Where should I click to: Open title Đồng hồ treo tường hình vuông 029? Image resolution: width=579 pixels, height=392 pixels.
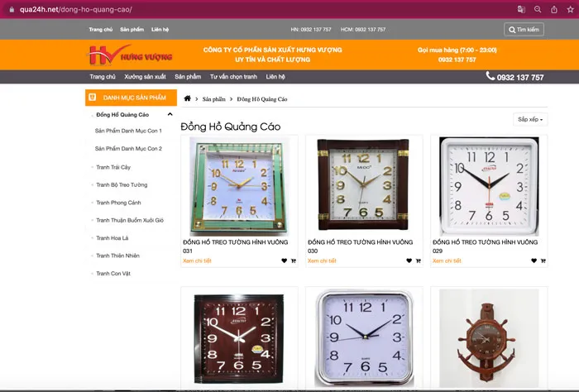[x=485, y=246]
